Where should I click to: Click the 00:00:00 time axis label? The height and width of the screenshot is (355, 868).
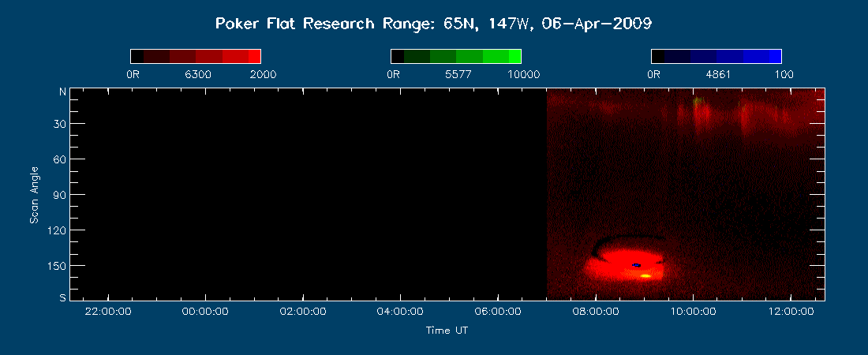(x=205, y=312)
